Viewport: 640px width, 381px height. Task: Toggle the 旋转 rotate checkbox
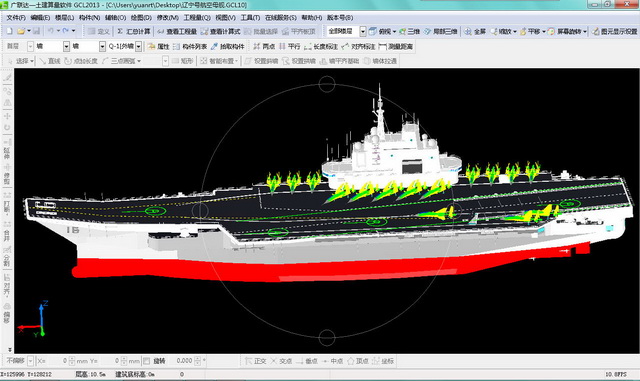pyautogui.click(x=147, y=361)
